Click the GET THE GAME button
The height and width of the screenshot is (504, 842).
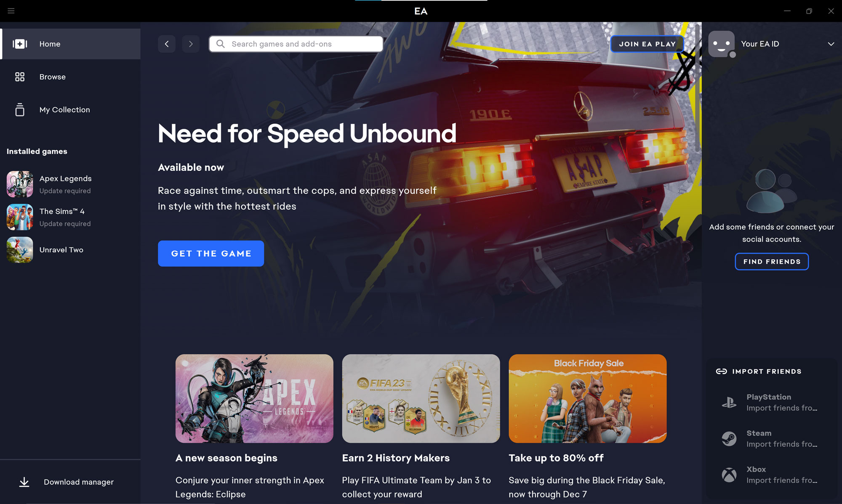click(210, 253)
